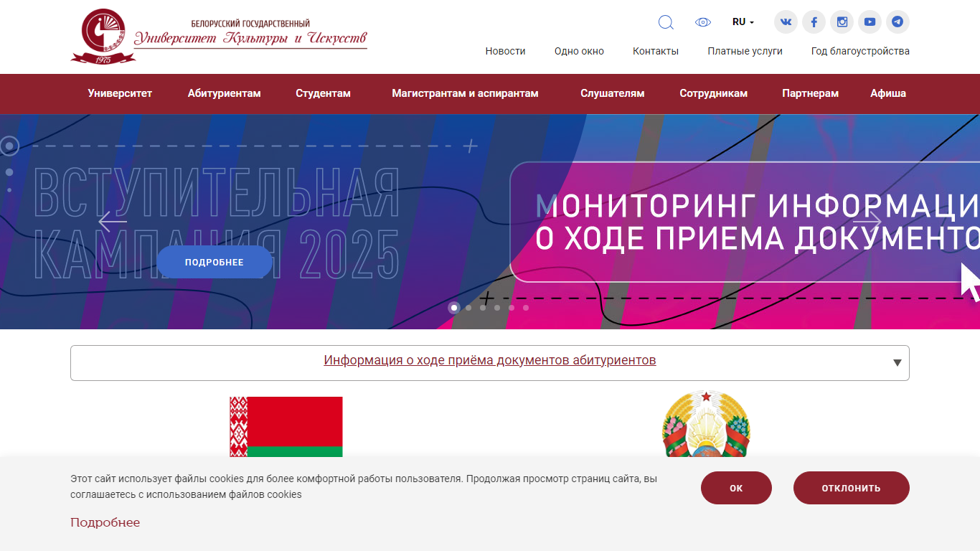
Task: Click the Belarus flag image
Action: (x=286, y=427)
